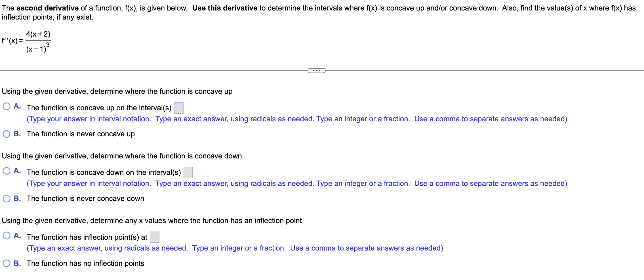The width and height of the screenshot is (644, 280).
Task: Click the concave down interval answer box
Action: 188,172
